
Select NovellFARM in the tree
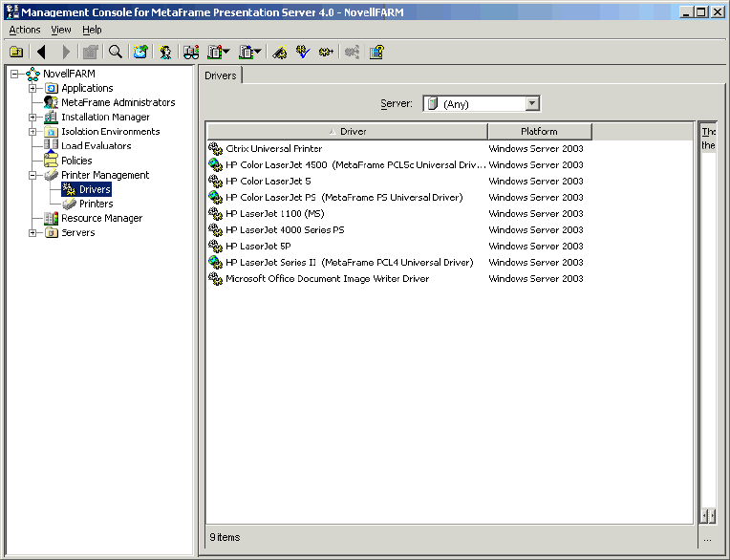(x=69, y=74)
